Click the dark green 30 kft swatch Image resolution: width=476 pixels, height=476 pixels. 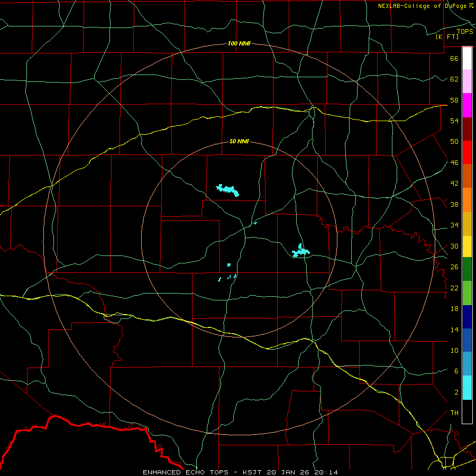pos(467,269)
